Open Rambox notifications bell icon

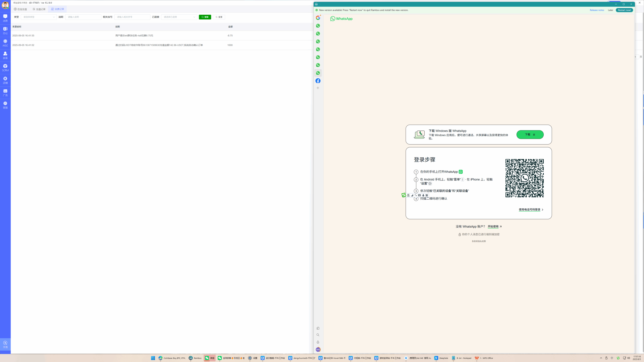click(x=318, y=342)
